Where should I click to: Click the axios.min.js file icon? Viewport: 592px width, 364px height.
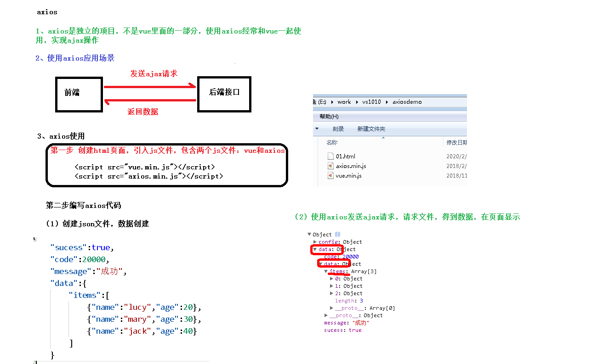(330, 166)
